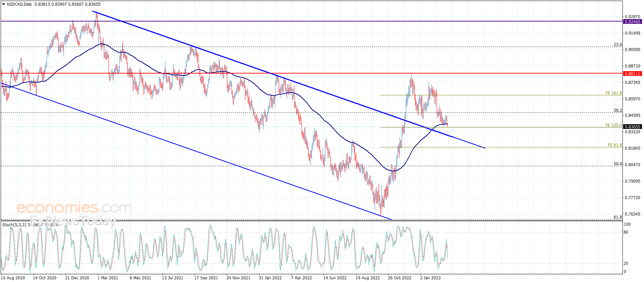Open the chart menu triangle beside NZDCAD,Daily
Image resolution: width=644 pixels, height=282 pixels.
click(3, 4)
